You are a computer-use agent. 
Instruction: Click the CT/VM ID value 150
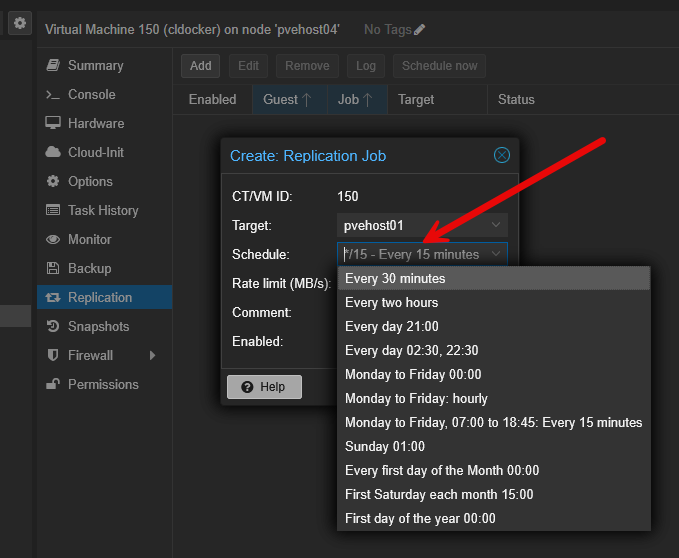tap(348, 197)
